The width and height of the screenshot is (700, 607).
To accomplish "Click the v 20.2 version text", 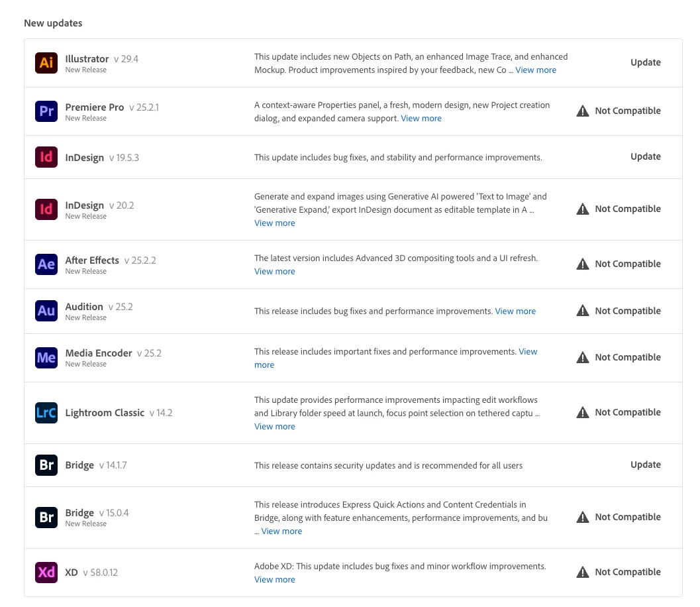I will click(x=121, y=205).
